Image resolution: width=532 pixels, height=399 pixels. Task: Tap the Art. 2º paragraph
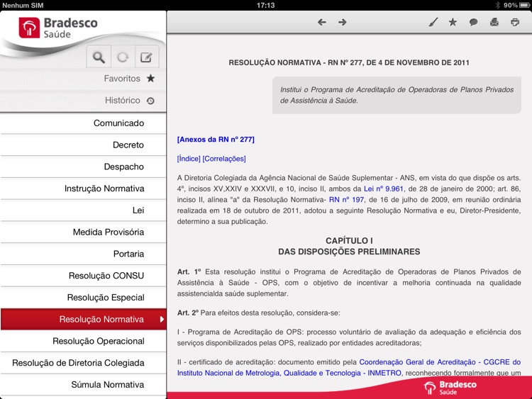click(258, 313)
